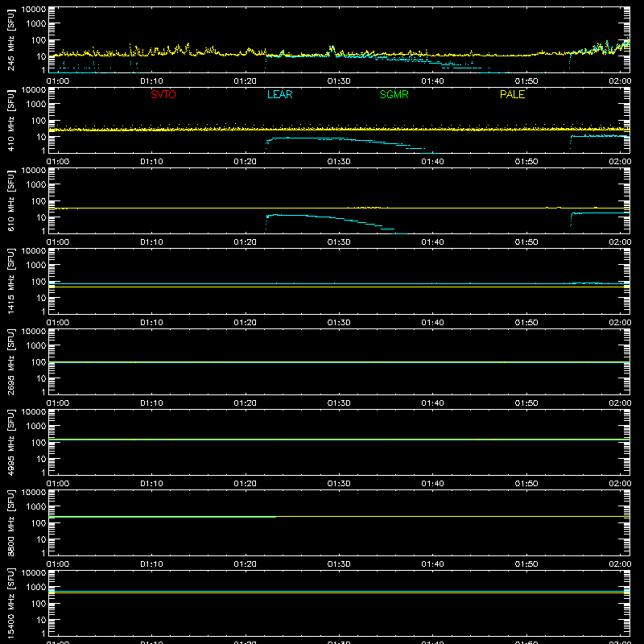Viewport: 644px width, 644px height.
Task: Click the 1000 y-axis value of 15400 MHz plot
Action: [36, 588]
